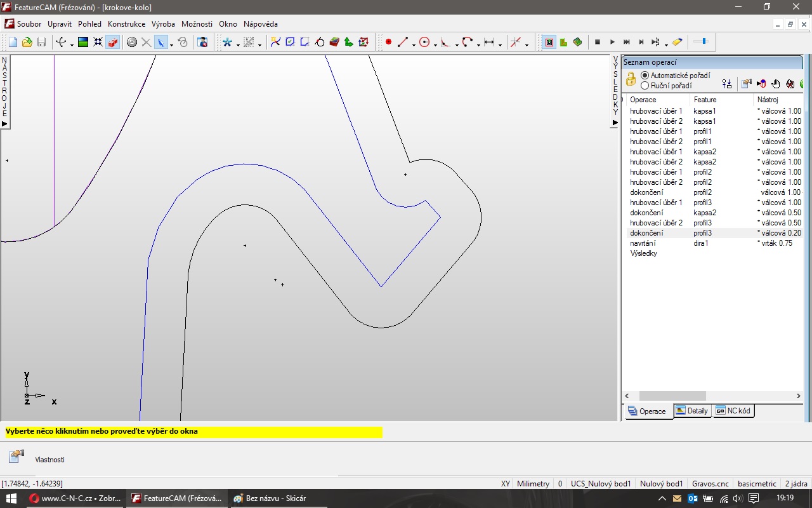The width and height of the screenshot is (812, 508).
Task: Toggle the 2D centerline simulation mode button
Action: 549,43
